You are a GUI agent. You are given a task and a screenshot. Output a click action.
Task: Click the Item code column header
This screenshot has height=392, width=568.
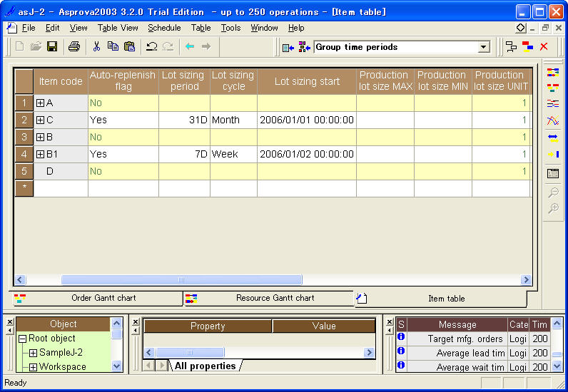coord(61,81)
